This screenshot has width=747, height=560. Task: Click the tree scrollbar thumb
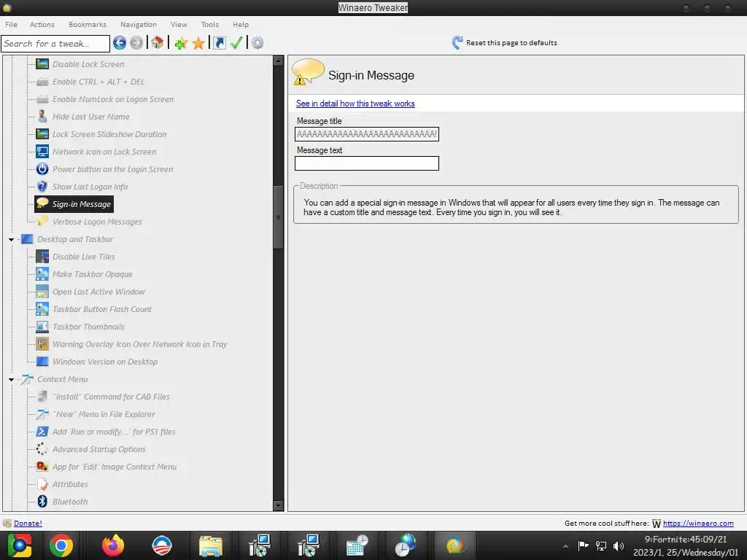point(278,217)
